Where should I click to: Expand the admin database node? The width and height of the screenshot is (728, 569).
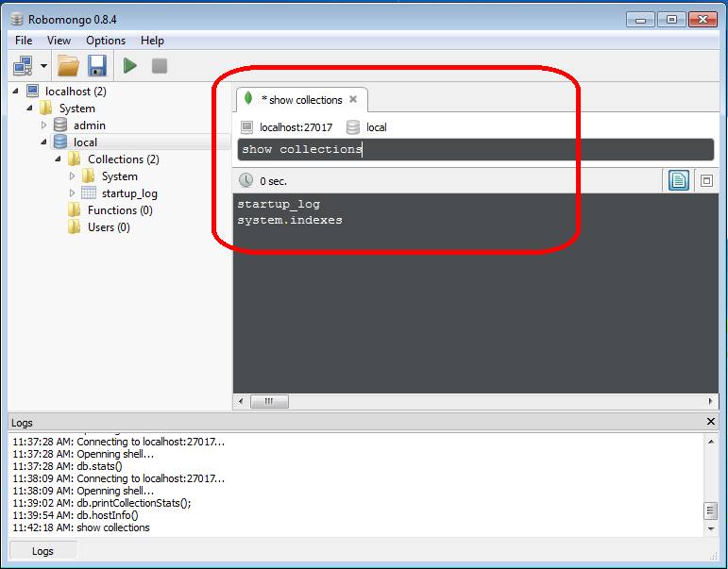[x=43, y=126]
